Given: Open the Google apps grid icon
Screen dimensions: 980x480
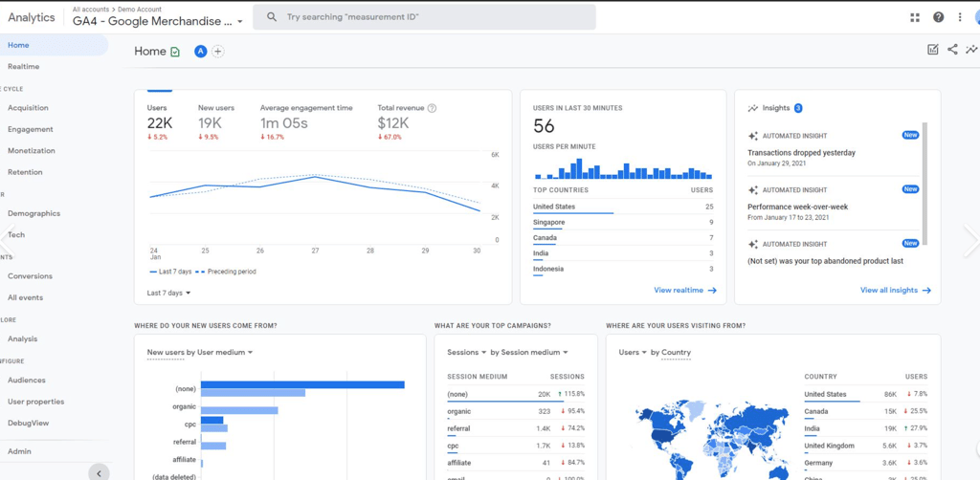Looking at the screenshot, I should click(915, 17).
